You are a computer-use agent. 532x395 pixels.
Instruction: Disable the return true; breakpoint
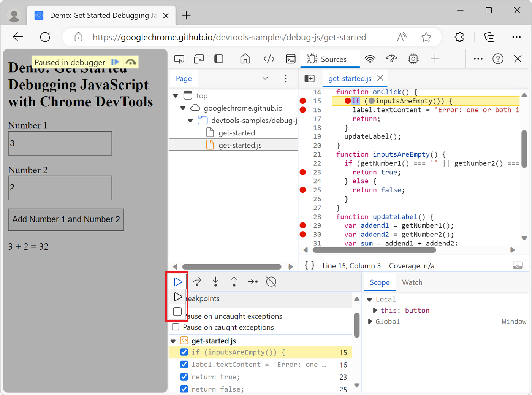184,377
